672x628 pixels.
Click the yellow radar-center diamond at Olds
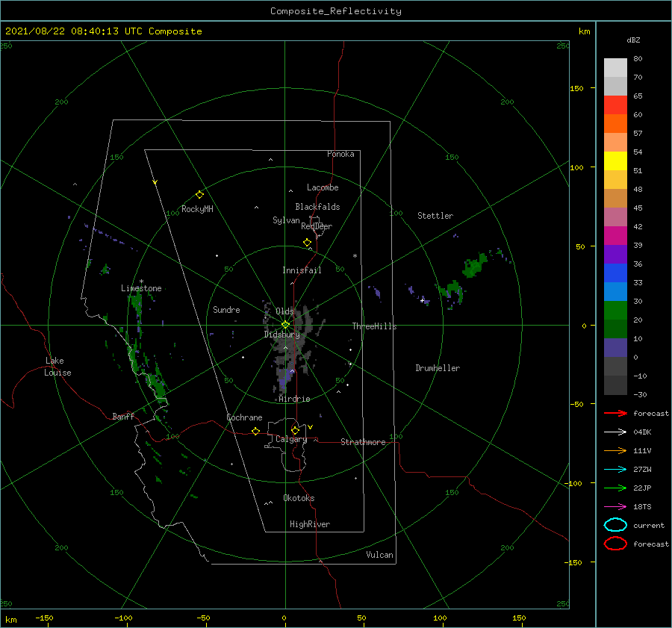[x=285, y=325]
